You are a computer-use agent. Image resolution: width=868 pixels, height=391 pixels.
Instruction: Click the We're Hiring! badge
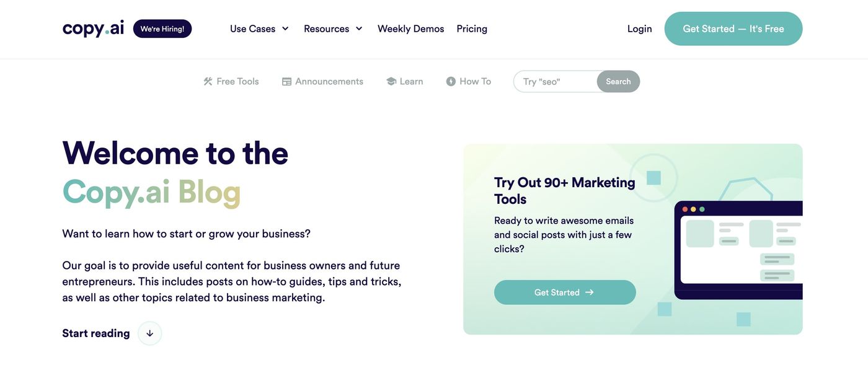pos(162,29)
